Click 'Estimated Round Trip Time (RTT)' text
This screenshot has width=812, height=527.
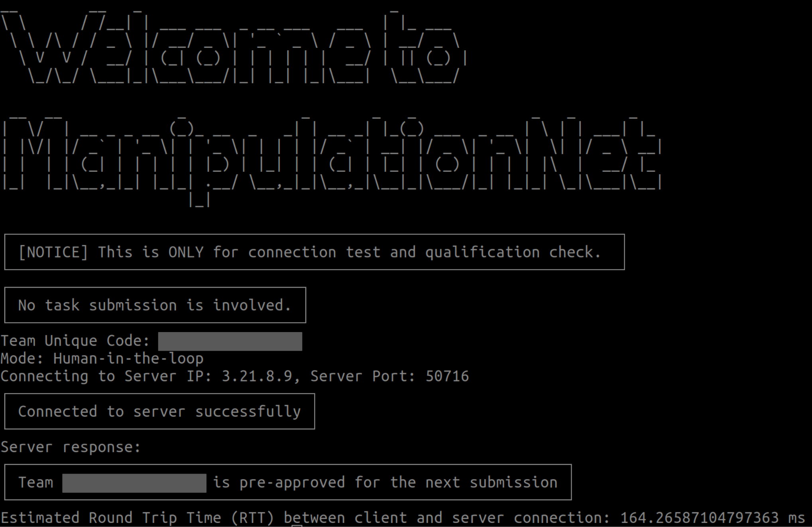pyautogui.click(x=138, y=518)
